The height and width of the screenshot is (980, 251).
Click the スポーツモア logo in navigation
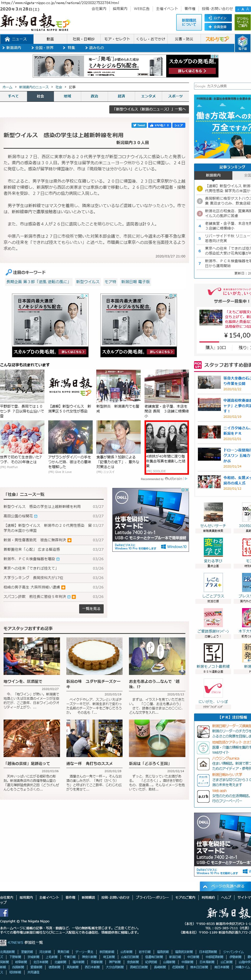coord(217,39)
